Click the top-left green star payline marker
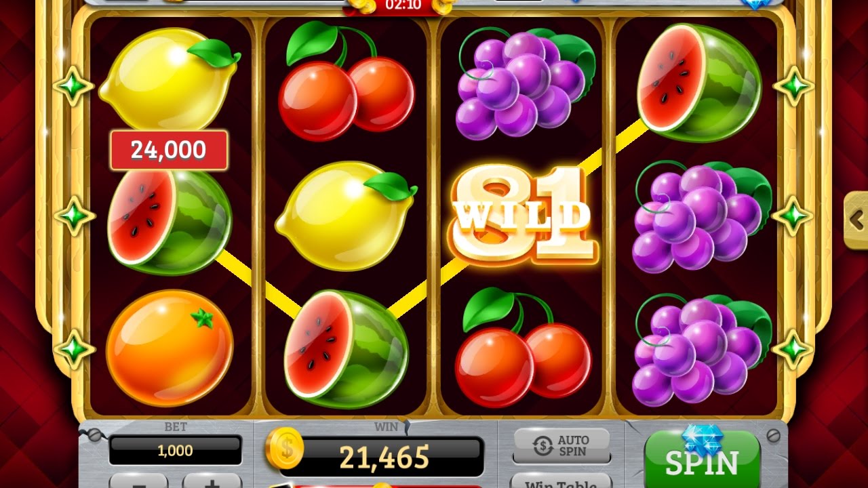Viewport: 868px width, 488px height. pos(73,85)
